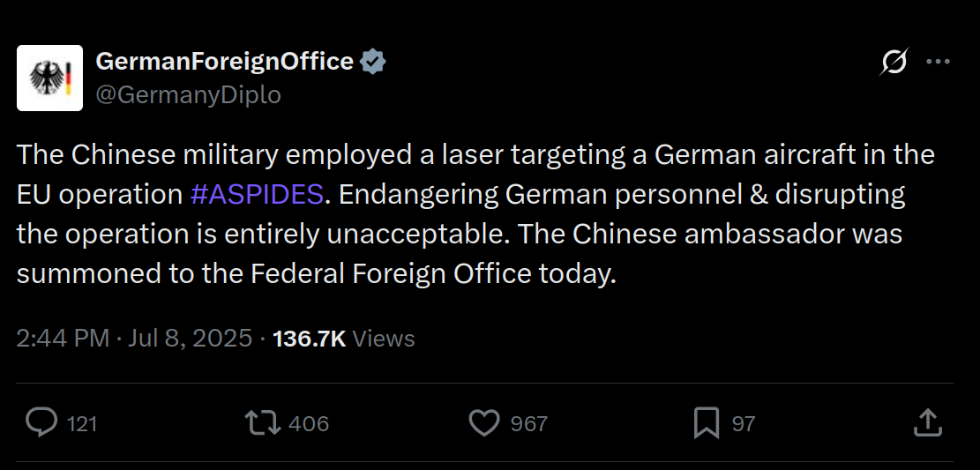Viewport: 980px width, 470px height.
Task: Like the tweet with the heart icon
Action: tap(484, 423)
